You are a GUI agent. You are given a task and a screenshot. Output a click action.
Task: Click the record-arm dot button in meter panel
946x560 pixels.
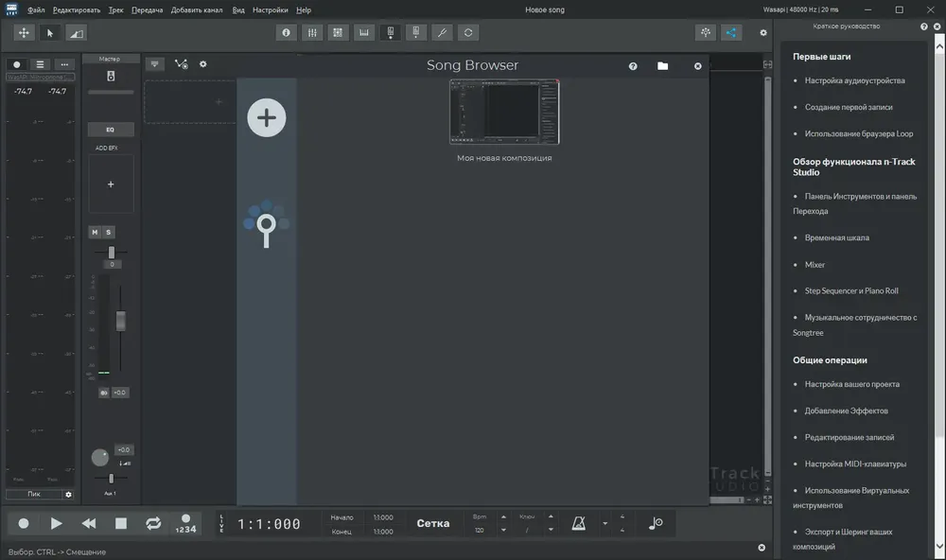[x=17, y=64]
